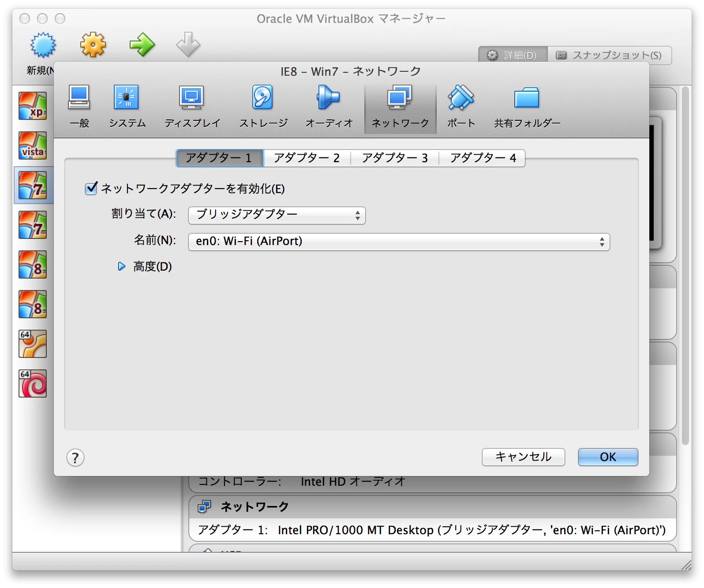Image resolution: width=704 pixels, height=588 pixels.
Task: Select the 64-bit Debian swirl VM
Action: 33,383
